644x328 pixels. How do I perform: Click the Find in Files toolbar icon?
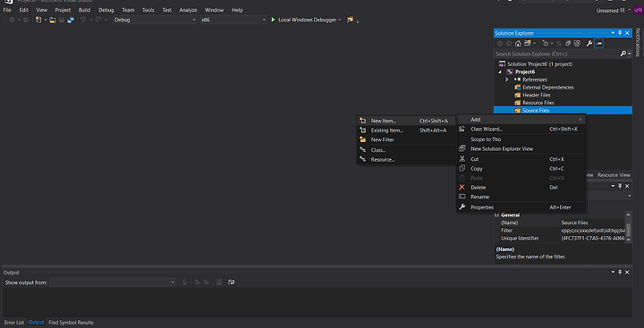click(350, 20)
